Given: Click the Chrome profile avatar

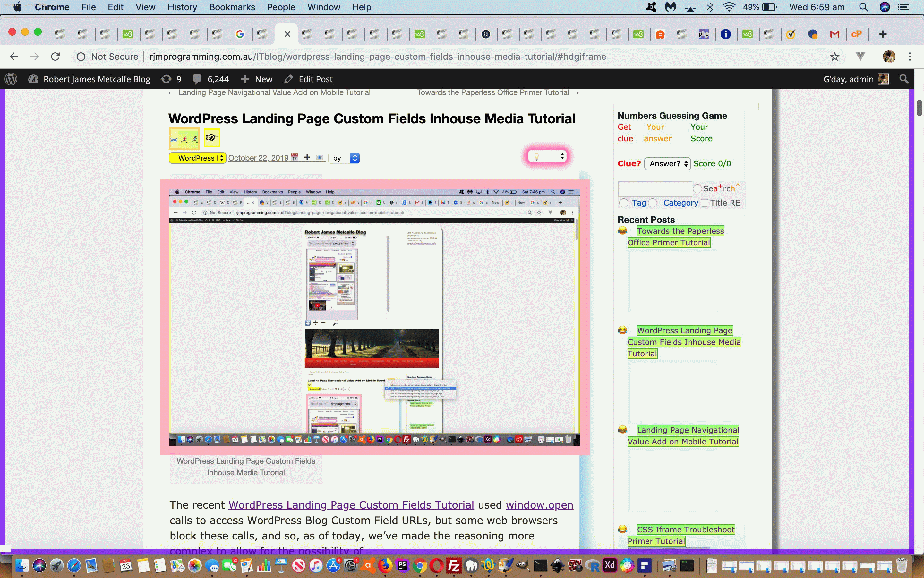Looking at the screenshot, I should pyautogui.click(x=889, y=57).
